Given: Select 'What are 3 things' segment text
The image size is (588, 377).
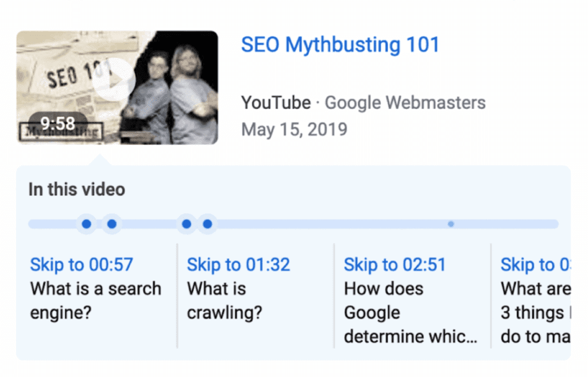Looking at the screenshot, I should pyautogui.click(x=536, y=313).
